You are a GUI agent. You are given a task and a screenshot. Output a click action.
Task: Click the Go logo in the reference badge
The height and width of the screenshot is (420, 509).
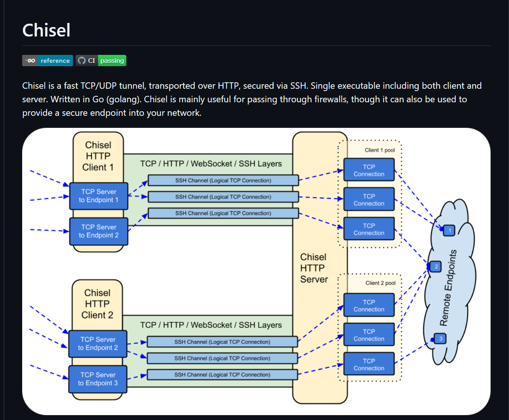30,61
